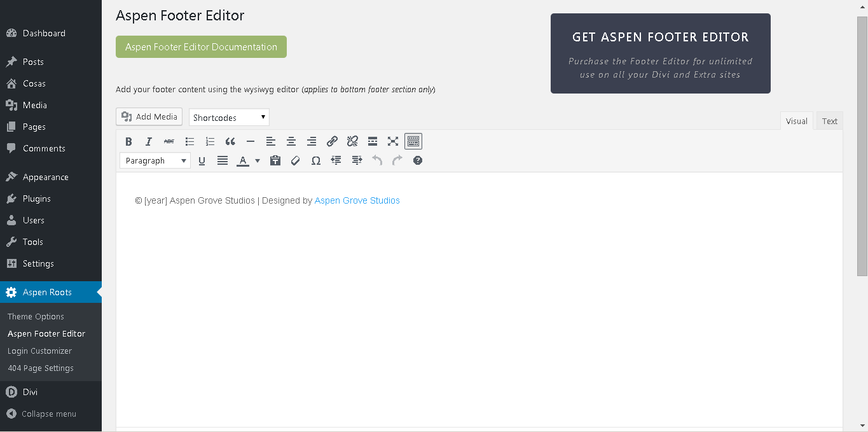The image size is (868, 432).
Task: Follow the blue Aspen Grove Studios link
Action: click(x=357, y=200)
